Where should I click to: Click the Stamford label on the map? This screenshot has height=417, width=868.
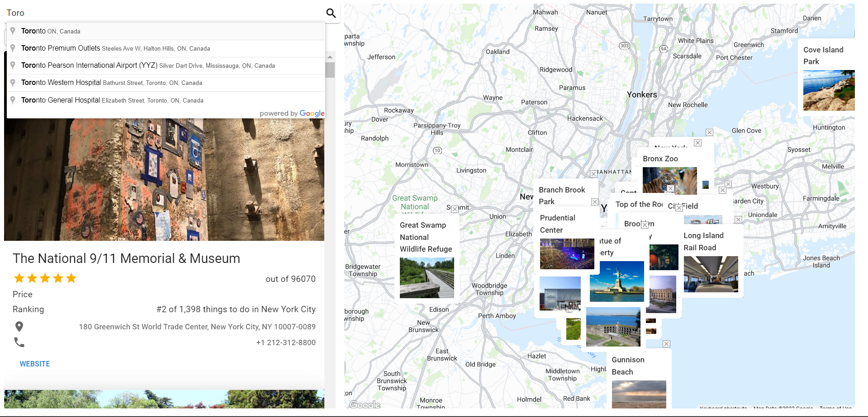click(x=784, y=31)
